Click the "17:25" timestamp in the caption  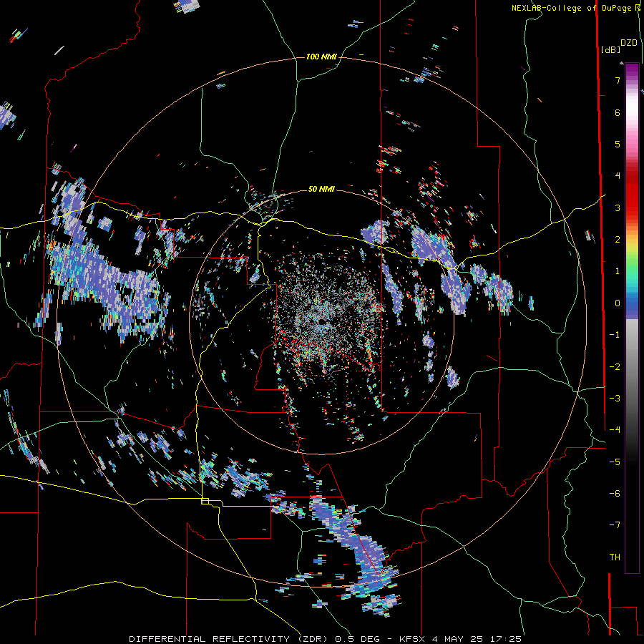click(507, 639)
